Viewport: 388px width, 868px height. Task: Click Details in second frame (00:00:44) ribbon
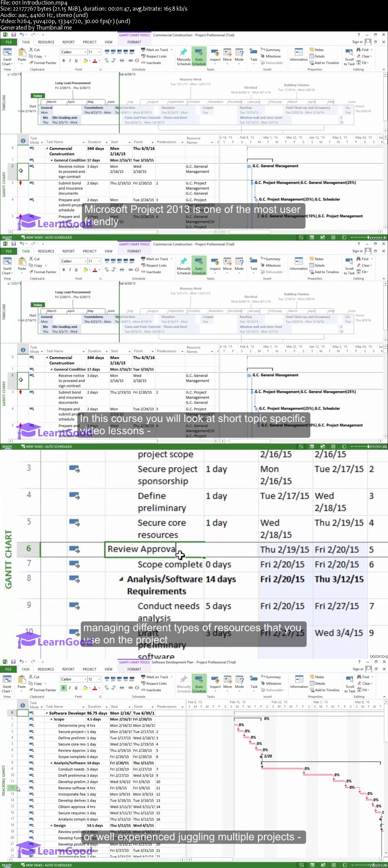click(x=317, y=266)
